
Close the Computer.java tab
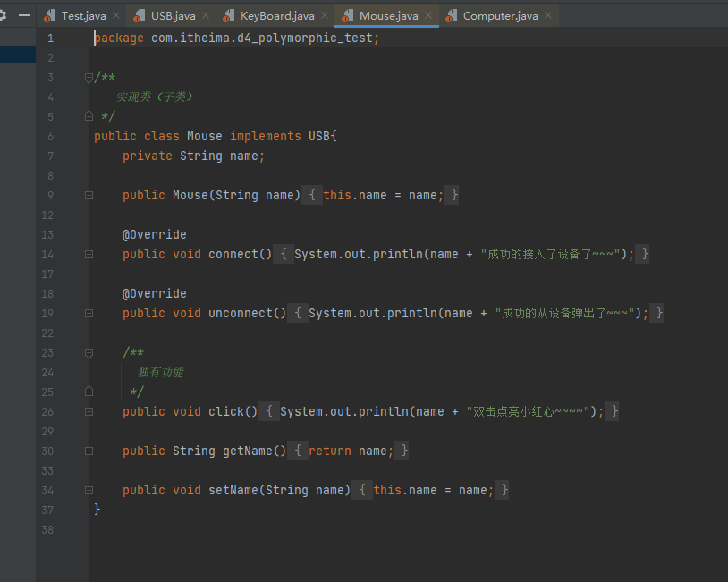548,16
